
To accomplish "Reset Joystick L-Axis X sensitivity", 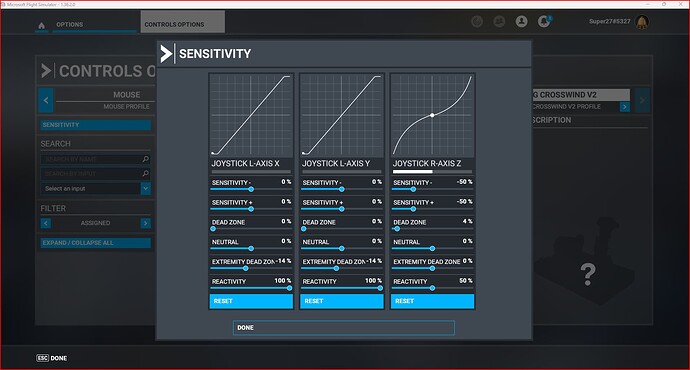I will pyautogui.click(x=251, y=301).
